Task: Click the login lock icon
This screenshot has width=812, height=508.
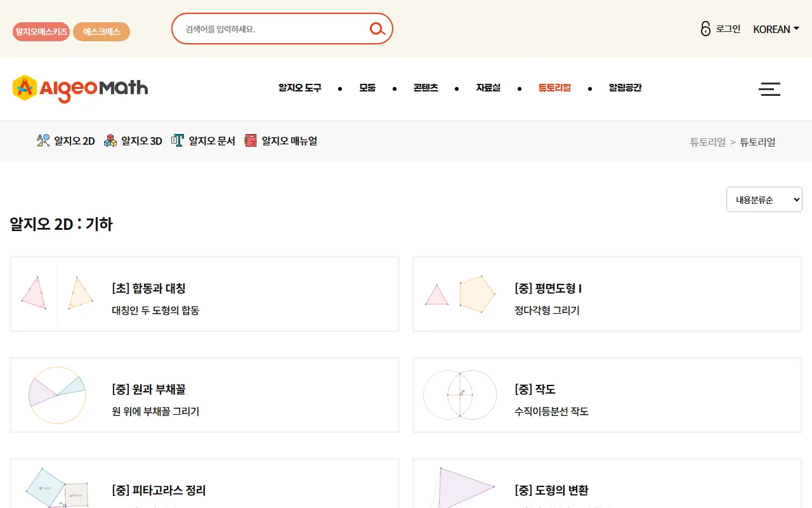Action: (705, 29)
